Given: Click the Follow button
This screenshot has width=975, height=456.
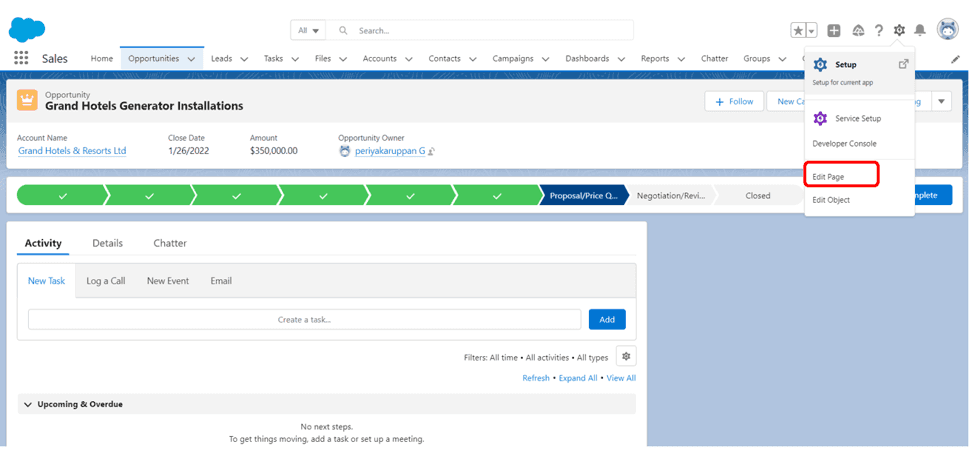Looking at the screenshot, I should coord(734,101).
